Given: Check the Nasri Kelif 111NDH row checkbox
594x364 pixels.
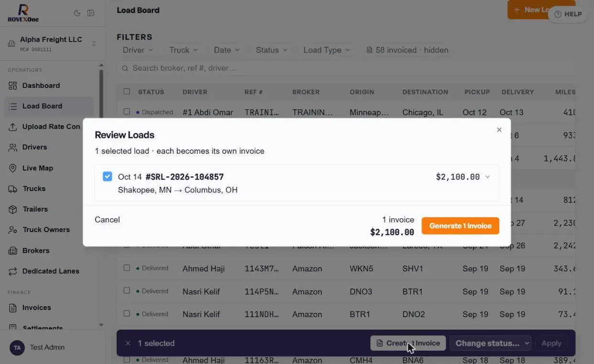Looking at the screenshot, I should (127, 313).
